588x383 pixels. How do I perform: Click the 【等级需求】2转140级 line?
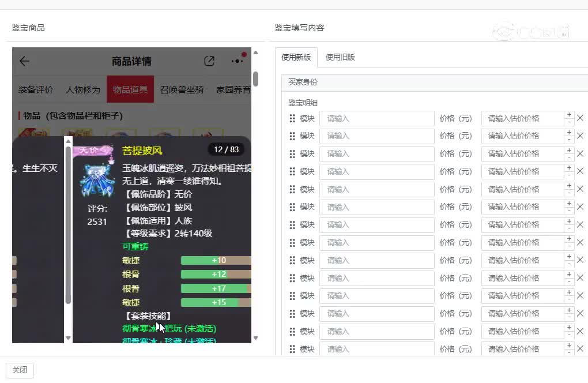[x=168, y=234]
